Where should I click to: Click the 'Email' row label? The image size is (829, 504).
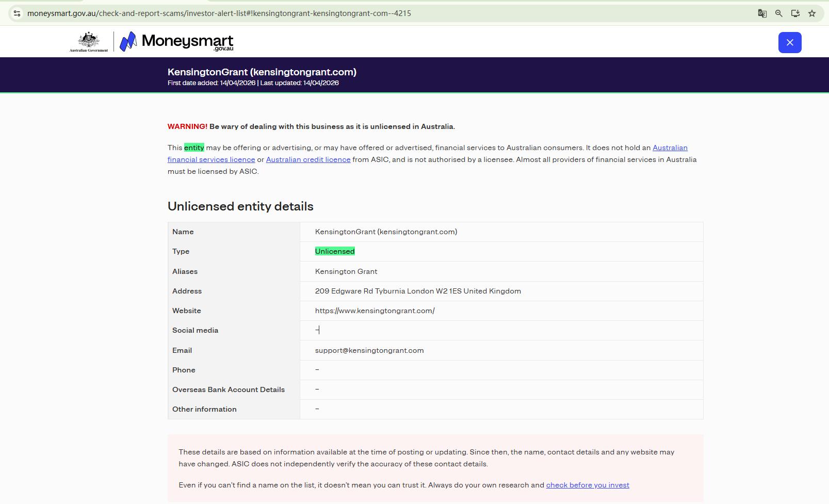pyautogui.click(x=182, y=350)
